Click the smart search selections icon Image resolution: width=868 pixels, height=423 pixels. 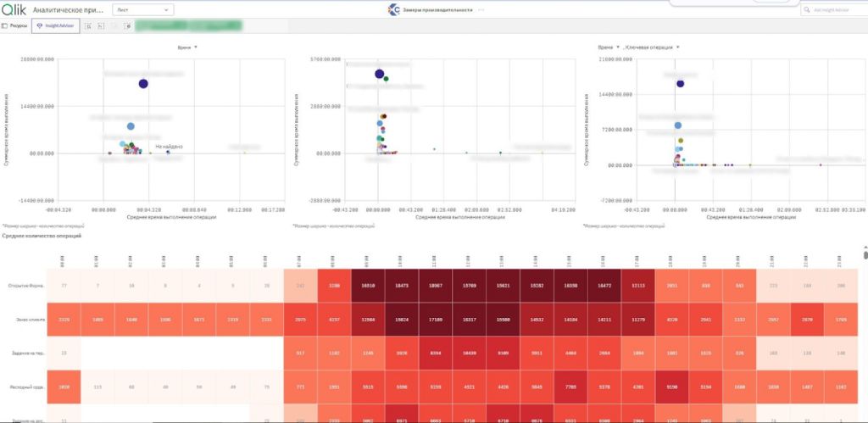pos(88,26)
